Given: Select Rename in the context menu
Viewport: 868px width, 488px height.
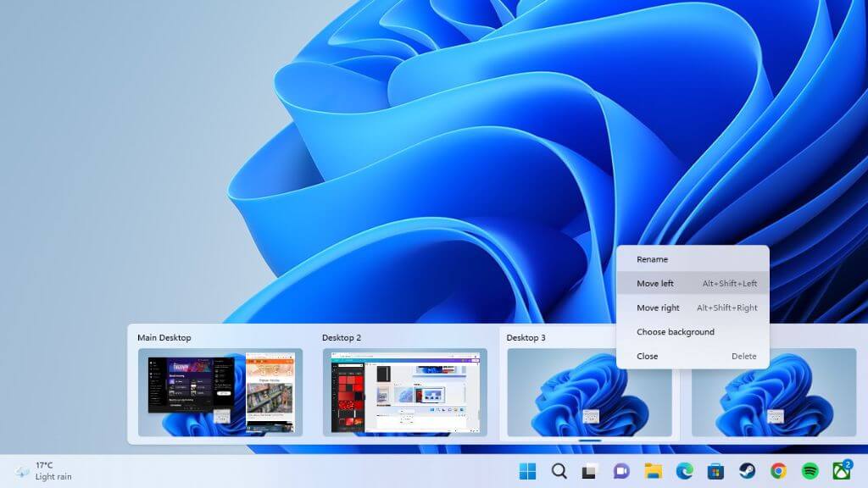Looking at the screenshot, I should pos(653,259).
